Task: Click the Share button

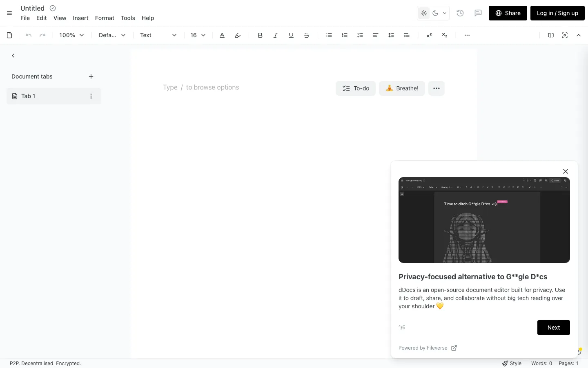Action: click(x=508, y=13)
